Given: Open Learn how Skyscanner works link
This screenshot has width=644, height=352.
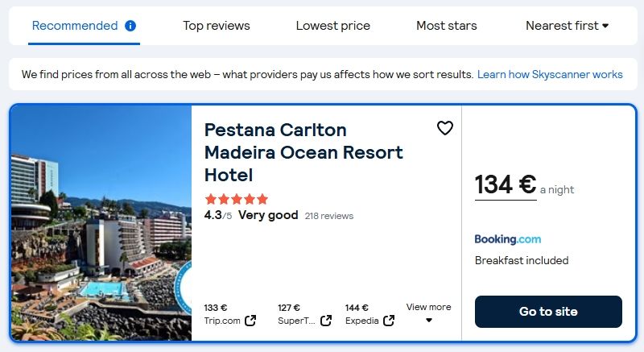Looking at the screenshot, I should pyautogui.click(x=550, y=74).
